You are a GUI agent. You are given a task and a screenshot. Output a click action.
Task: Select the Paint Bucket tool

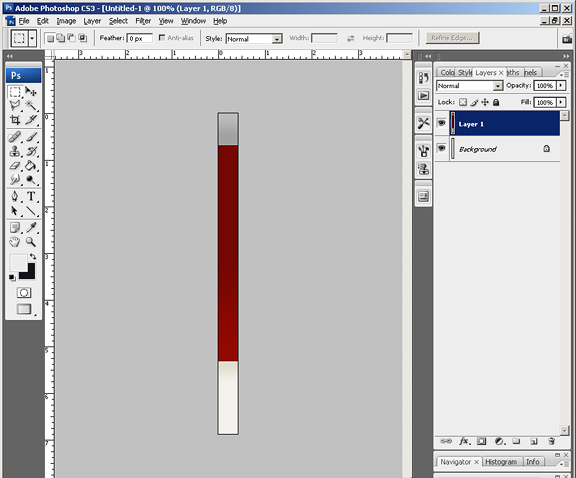31,166
